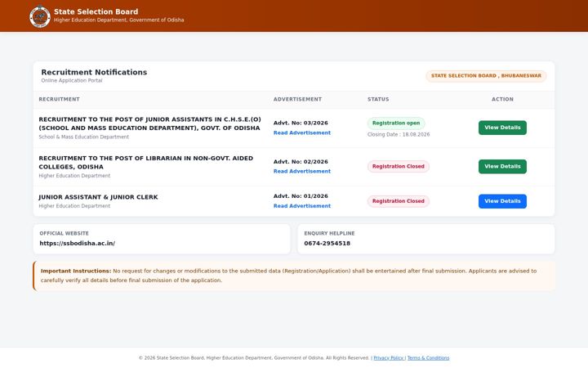
Task: Click 'Advt. No: 03/2026' text
Action: pos(301,123)
